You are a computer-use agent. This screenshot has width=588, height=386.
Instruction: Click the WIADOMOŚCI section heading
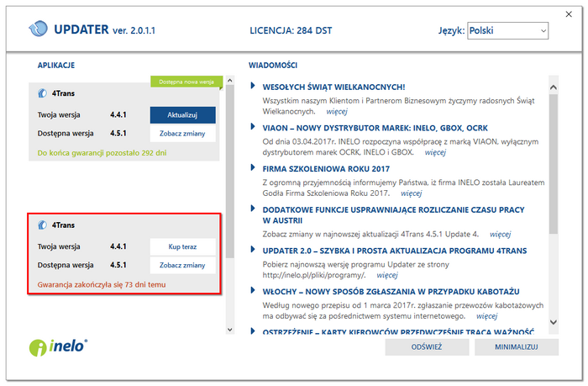[273, 66]
